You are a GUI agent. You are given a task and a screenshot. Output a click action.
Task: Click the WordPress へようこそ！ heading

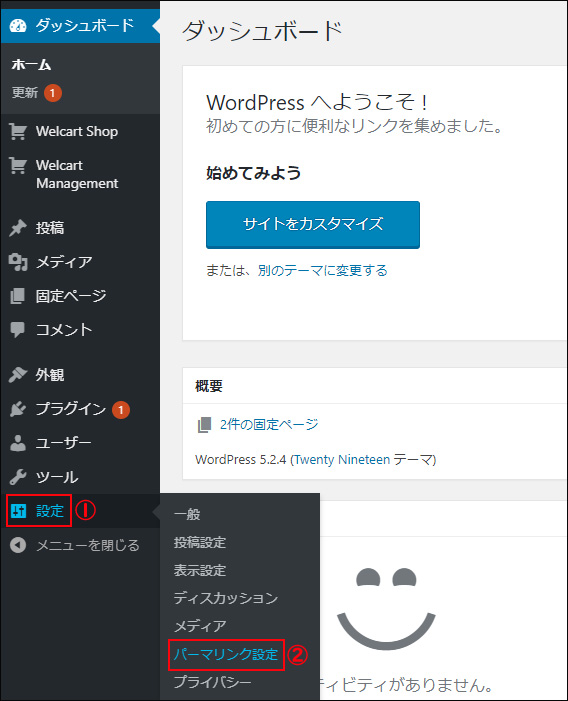pos(318,103)
